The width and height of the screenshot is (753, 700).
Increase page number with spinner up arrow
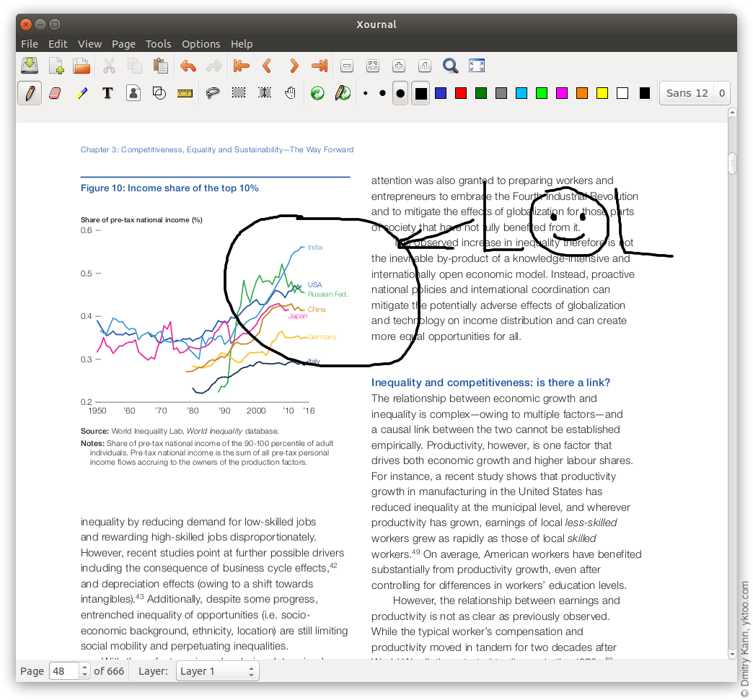[x=84, y=667]
